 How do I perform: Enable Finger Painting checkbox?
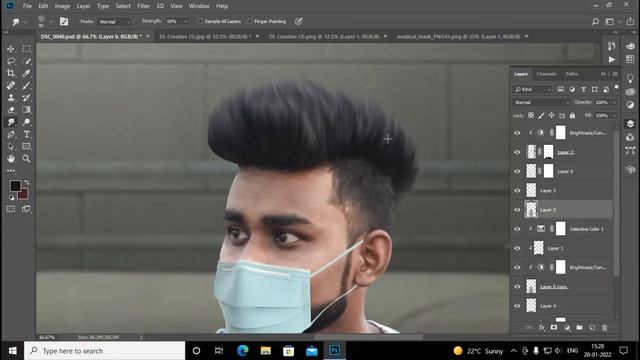pyautogui.click(x=249, y=21)
